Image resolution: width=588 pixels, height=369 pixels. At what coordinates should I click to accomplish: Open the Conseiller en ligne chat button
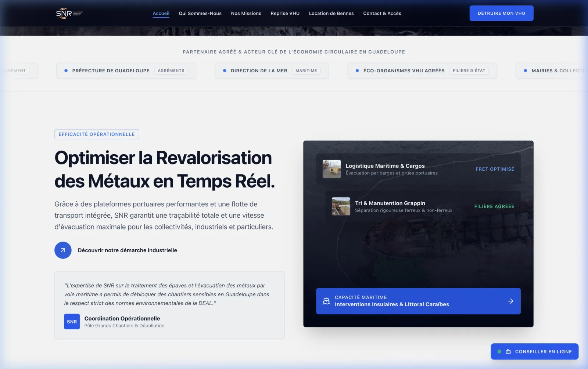tap(534, 351)
